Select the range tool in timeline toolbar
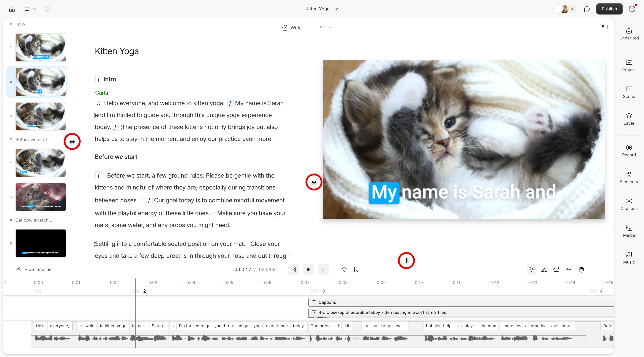Screen dimensions: 644x357 coord(556,269)
